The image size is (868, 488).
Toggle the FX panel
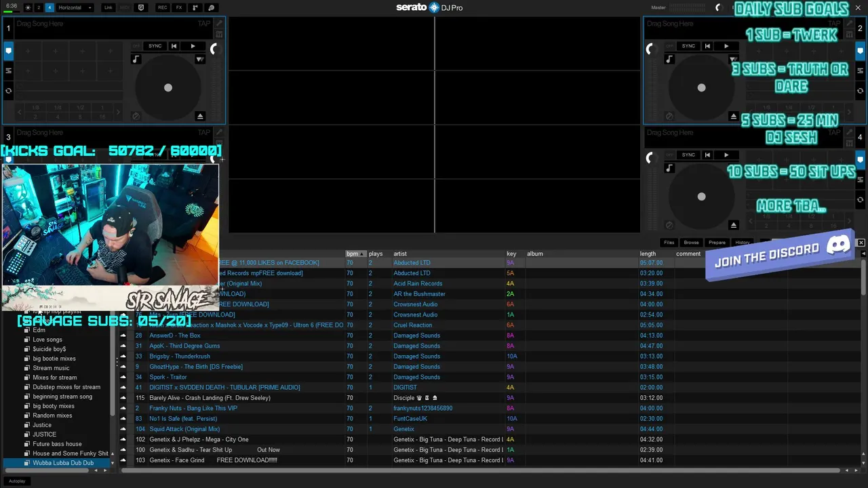(179, 7)
